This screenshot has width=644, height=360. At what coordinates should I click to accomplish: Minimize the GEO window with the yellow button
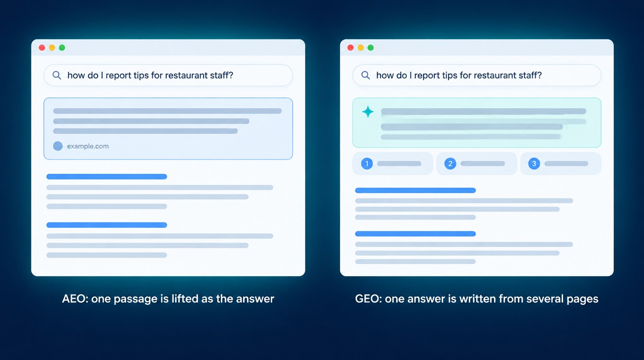point(360,47)
